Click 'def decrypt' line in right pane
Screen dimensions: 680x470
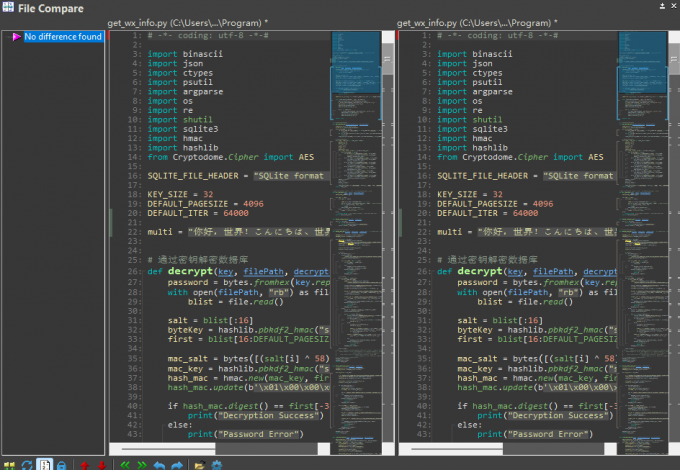point(527,271)
